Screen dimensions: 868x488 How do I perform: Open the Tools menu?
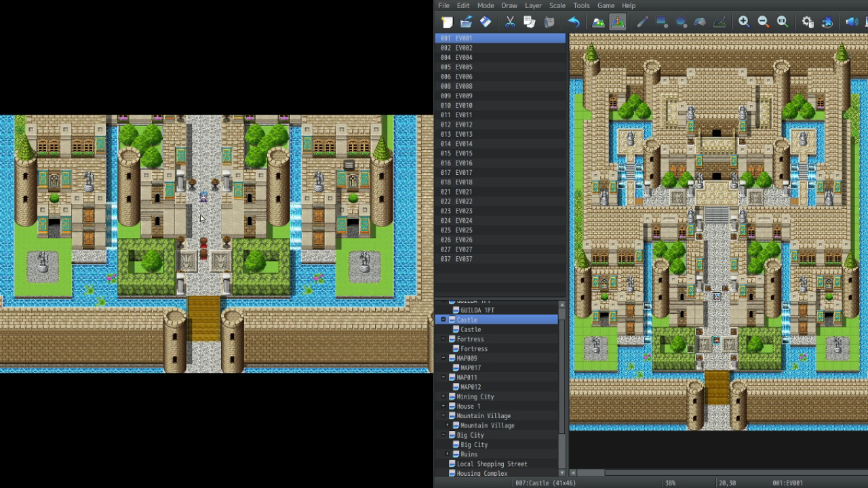pos(581,5)
